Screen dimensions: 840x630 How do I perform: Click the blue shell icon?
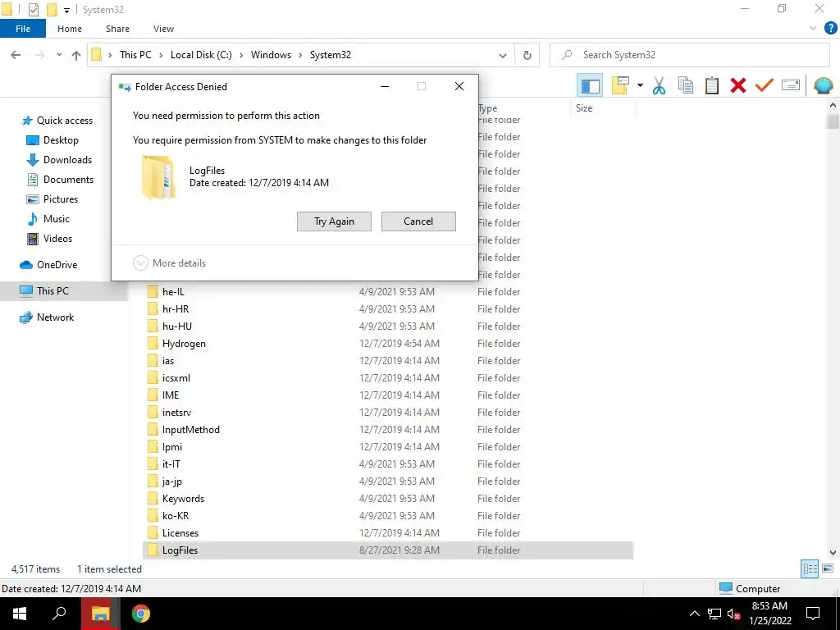click(824, 85)
